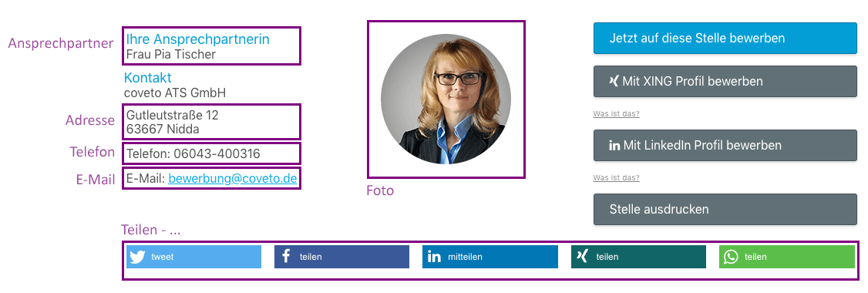Image resolution: width=868 pixels, height=293 pixels.
Task: Open the bewerbung@coveto.de email link
Action: click(233, 179)
